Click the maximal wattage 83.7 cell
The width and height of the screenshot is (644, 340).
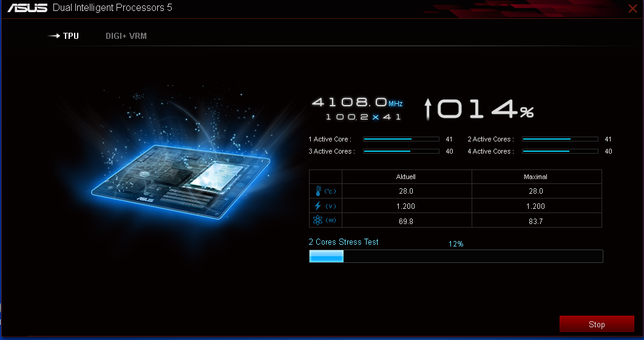pos(537,220)
